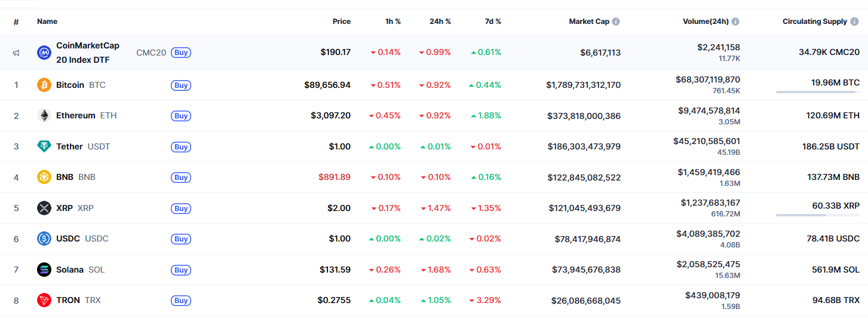Click the BNB coin logo icon
The width and height of the screenshot is (868, 321).
(x=44, y=177)
